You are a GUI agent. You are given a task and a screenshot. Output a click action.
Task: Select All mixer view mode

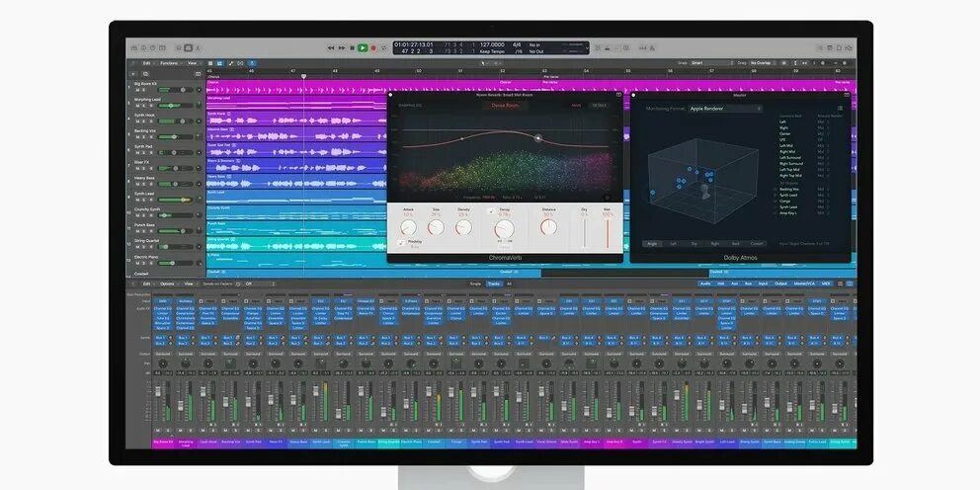coord(509,284)
